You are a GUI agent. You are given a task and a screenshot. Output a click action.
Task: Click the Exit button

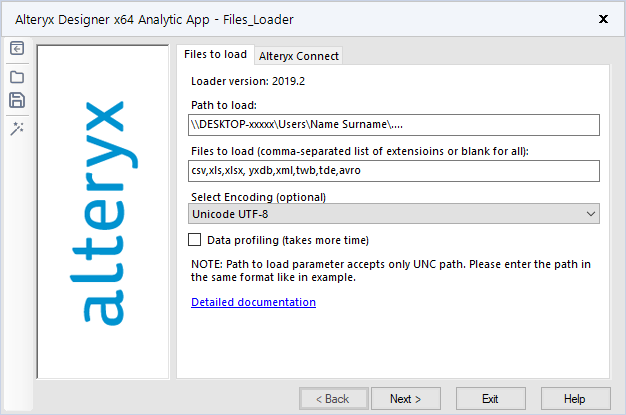pyautogui.click(x=490, y=399)
